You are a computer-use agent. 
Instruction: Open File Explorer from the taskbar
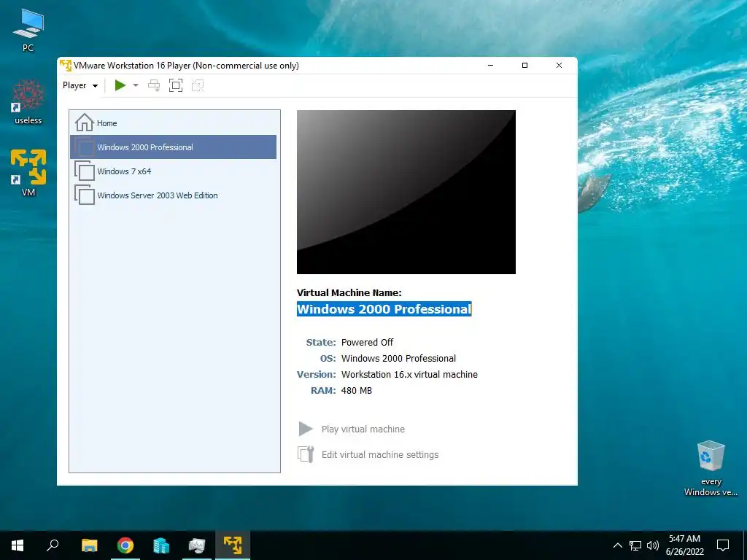click(89, 545)
